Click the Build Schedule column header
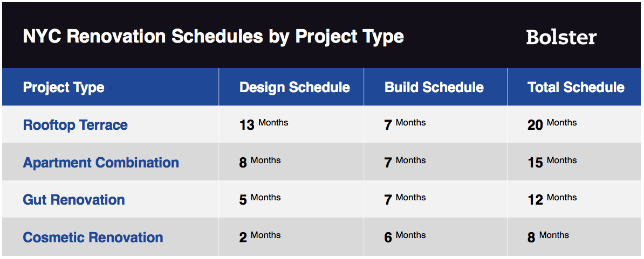Image resolution: width=644 pixels, height=259 pixels. (435, 87)
